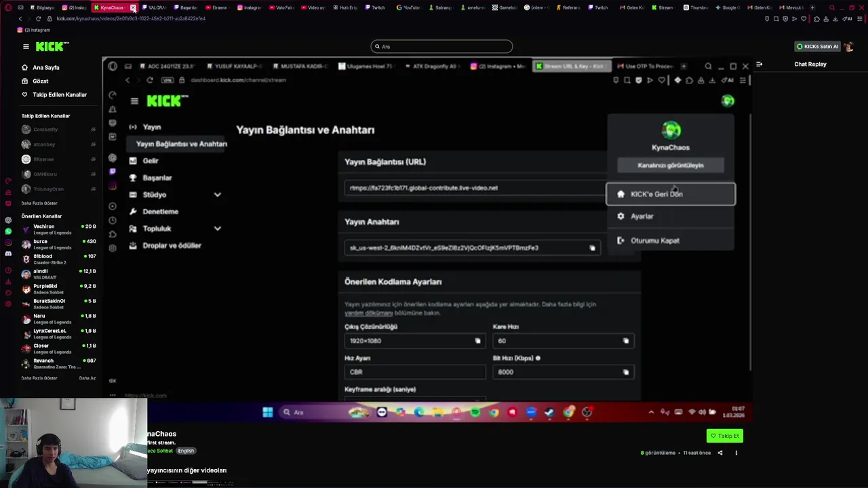Viewport: 868px width, 488px height.
Task: Select Ayarlar in the profile menu
Action: (x=671, y=216)
